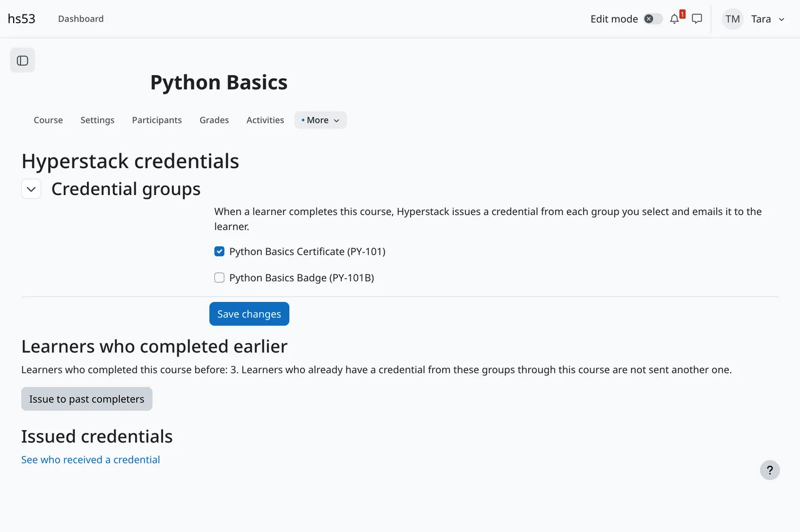Click the TM user avatar
Image resolution: width=800 pixels, height=532 pixels.
(732, 19)
